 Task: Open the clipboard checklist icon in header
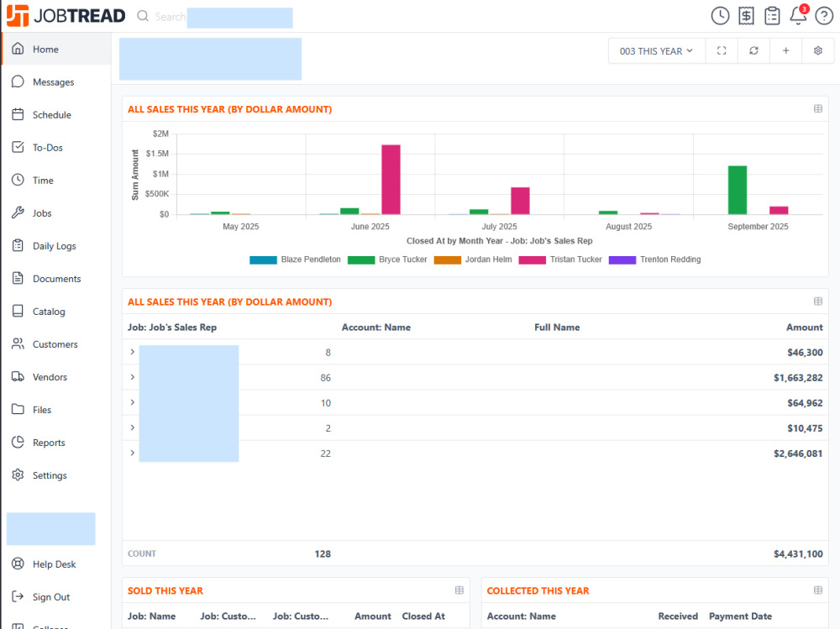coord(772,16)
